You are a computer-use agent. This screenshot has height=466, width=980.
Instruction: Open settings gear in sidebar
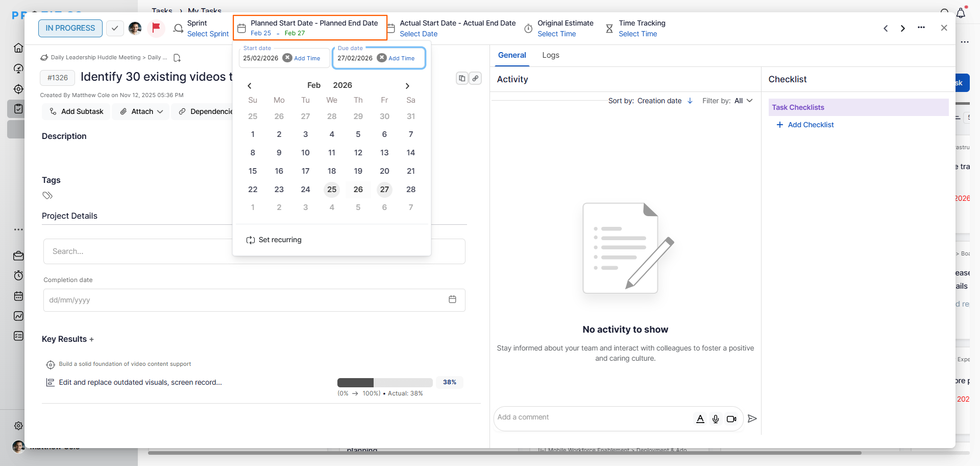coord(18,426)
